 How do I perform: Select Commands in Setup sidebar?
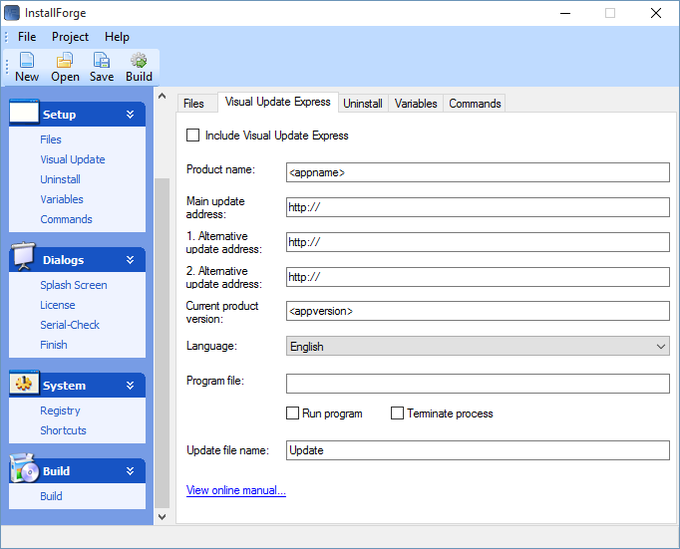tap(66, 219)
